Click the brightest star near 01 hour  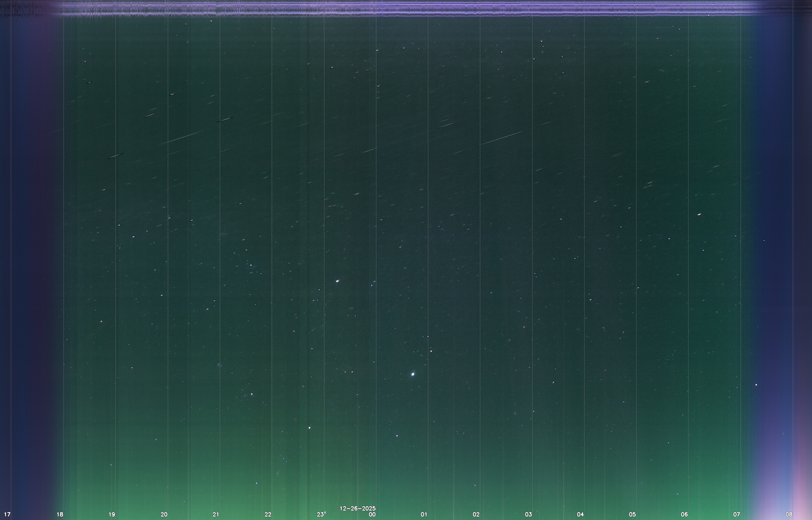(413, 374)
